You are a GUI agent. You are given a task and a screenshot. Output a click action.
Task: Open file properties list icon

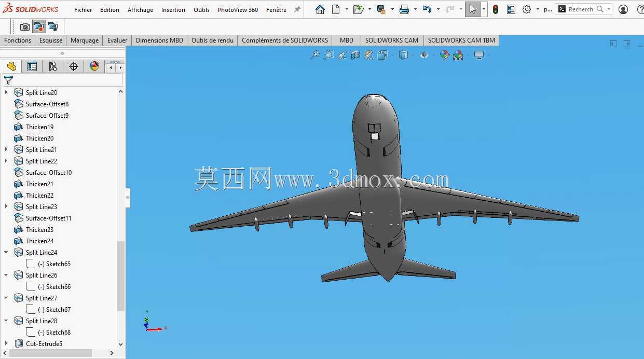511,9
